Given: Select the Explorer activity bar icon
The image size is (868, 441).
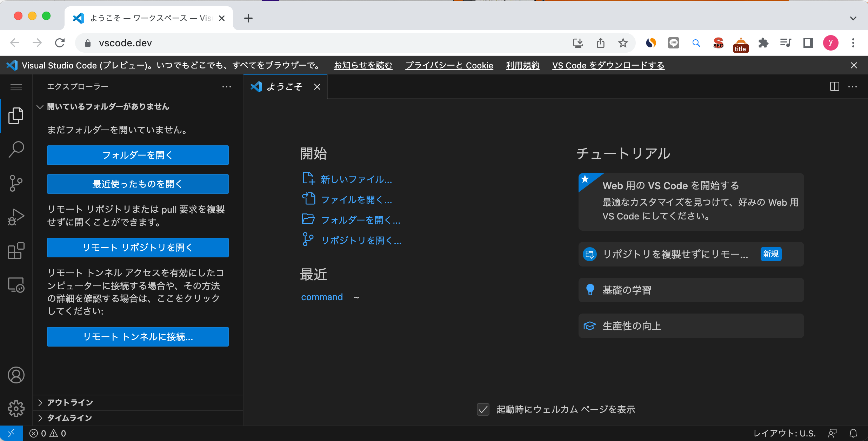Looking at the screenshot, I should 16,116.
